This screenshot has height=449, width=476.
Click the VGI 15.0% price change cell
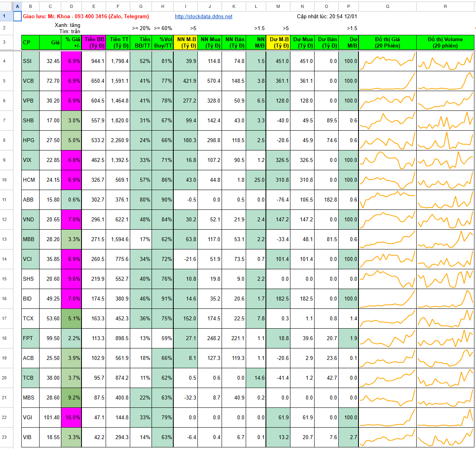pyautogui.click(x=71, y=417)
